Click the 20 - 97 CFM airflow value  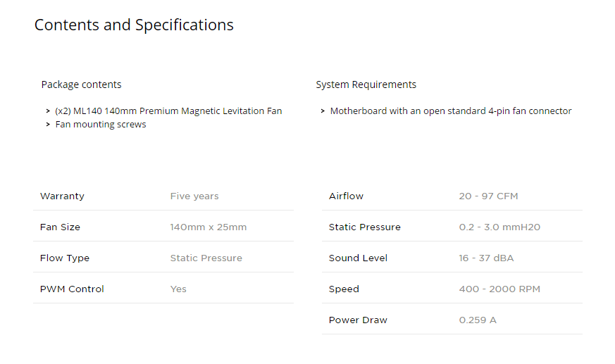tap(488, 196)
